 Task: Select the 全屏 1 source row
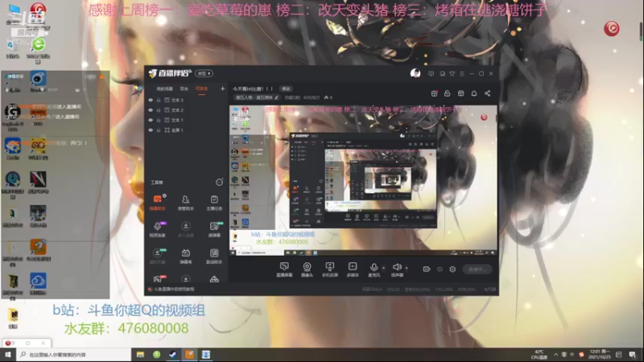(187, 130)
